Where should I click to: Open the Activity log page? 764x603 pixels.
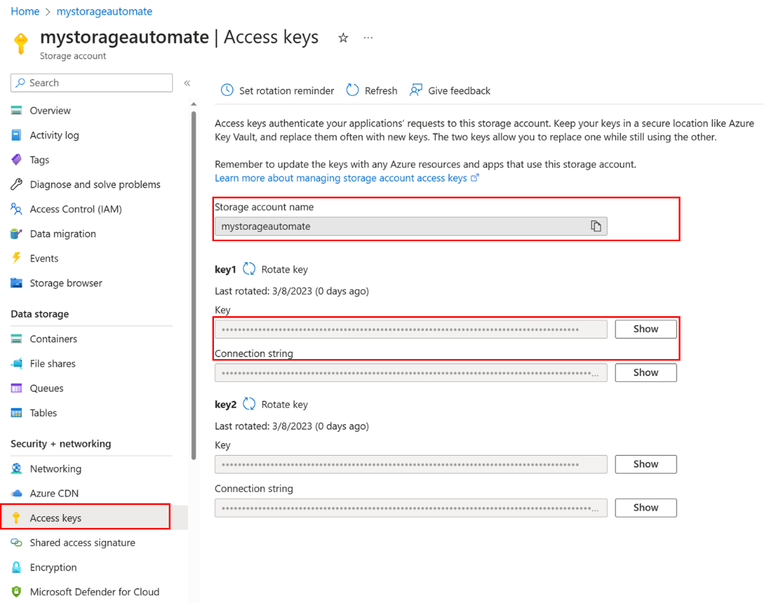coord(54,135)
